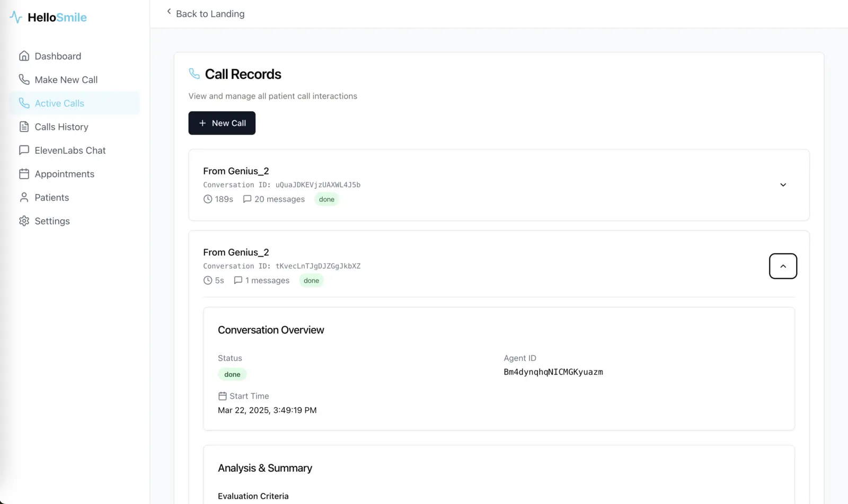Open the Patients page

coord(74,197)
